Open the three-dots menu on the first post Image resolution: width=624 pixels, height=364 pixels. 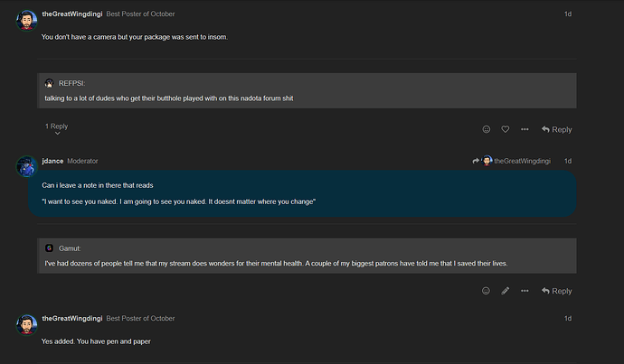coord(525,129)
